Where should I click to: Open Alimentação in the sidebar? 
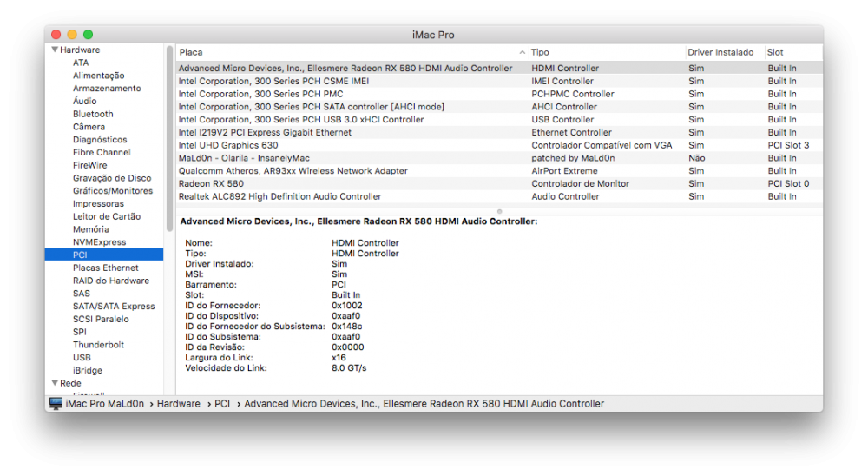[99, 76]
